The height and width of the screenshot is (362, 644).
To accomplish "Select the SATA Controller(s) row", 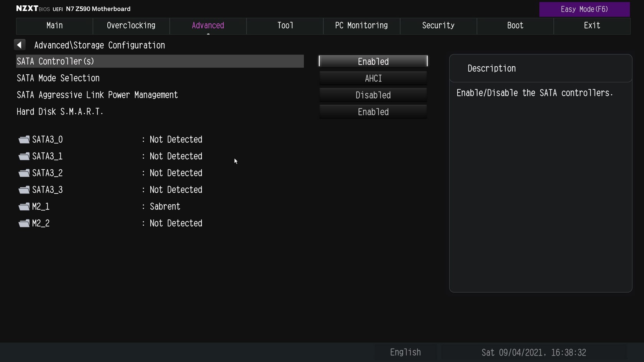I will click(160, 61).
